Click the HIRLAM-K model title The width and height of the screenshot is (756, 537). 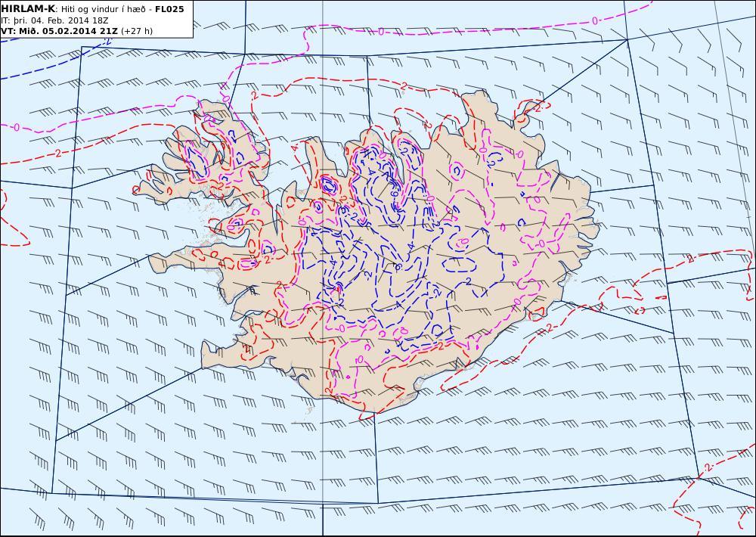tap(28, 8)
